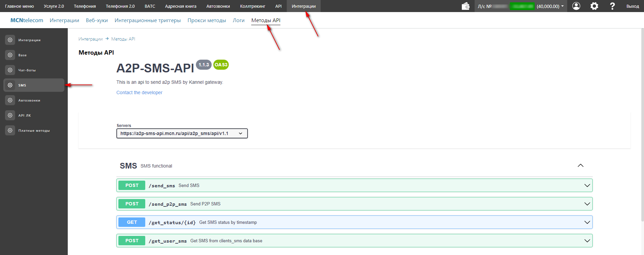
Task: Click the gear icon beside API ЛК
Action: click(x=10, y=115)
